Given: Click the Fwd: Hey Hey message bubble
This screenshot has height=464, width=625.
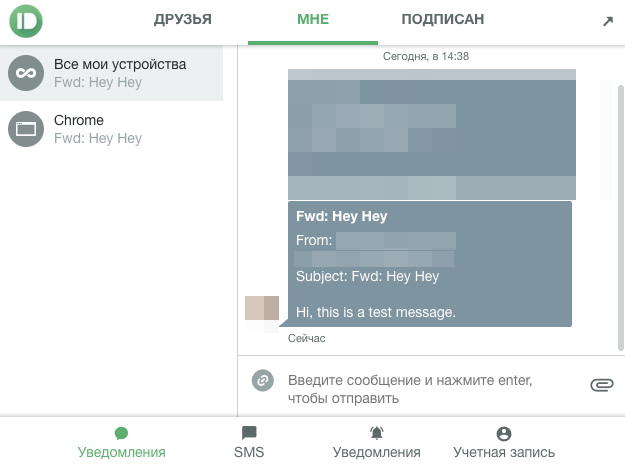Looking at the screenshot, I should click(430, 264).
